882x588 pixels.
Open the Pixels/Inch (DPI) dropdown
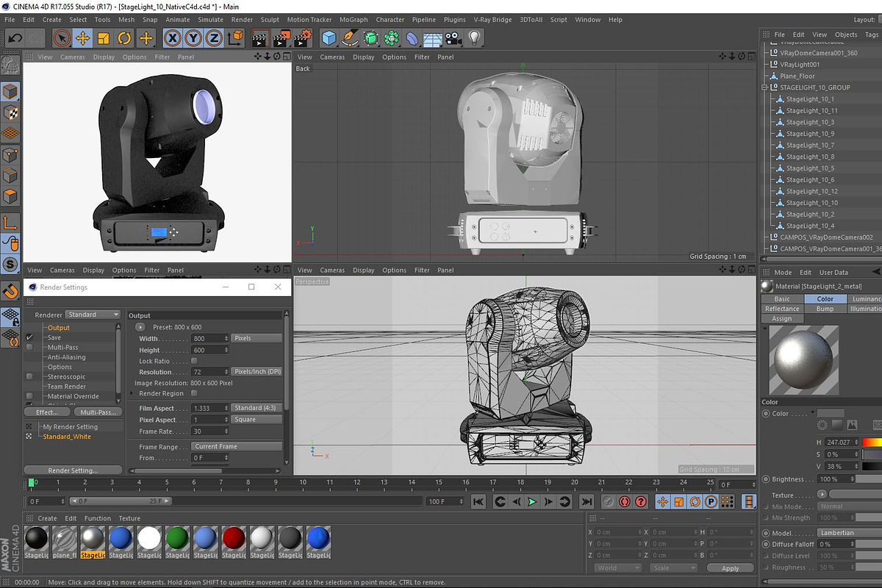[257, 372]
